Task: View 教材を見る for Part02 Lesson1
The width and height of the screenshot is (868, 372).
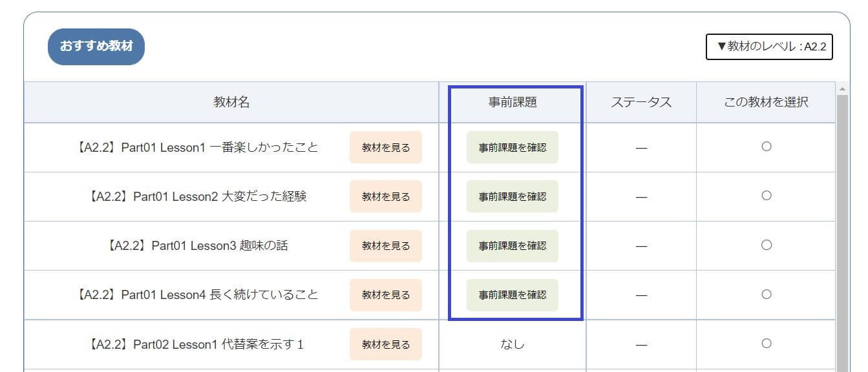Action: click(x=386, y=344)
